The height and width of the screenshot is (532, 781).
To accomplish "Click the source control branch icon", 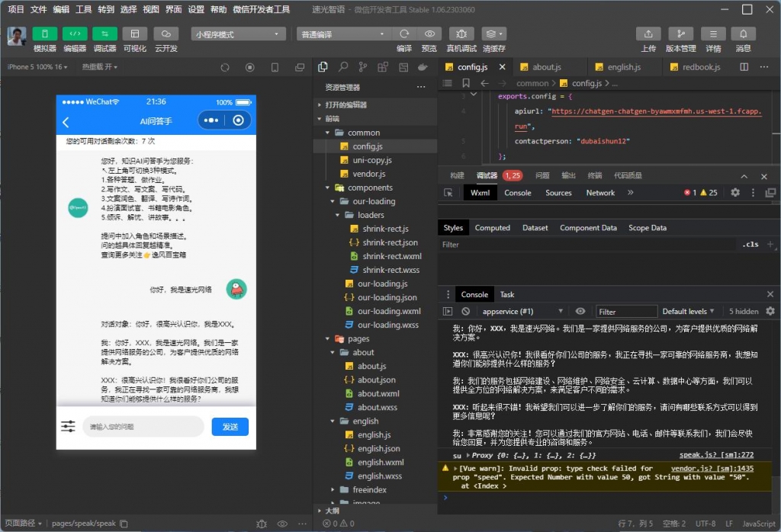I will [x=362, y=66].
